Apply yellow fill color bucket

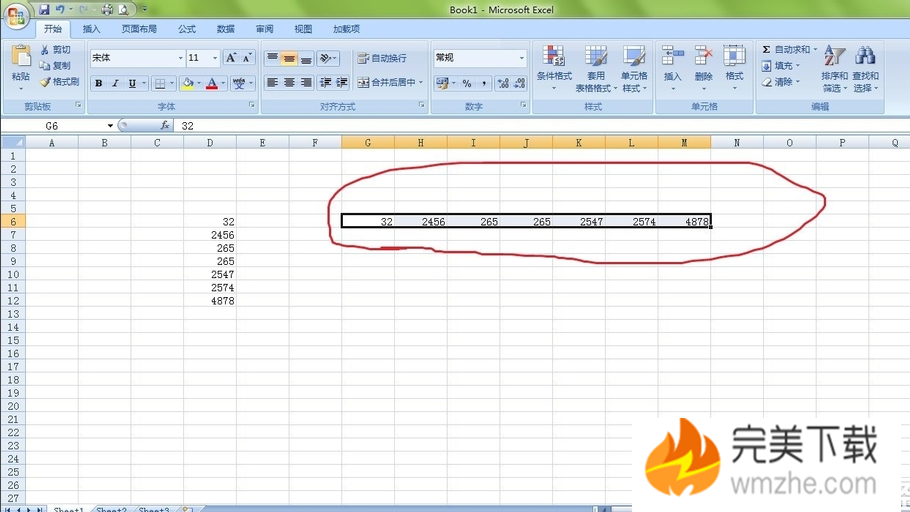pyautogui.click(x=187, y=84)
